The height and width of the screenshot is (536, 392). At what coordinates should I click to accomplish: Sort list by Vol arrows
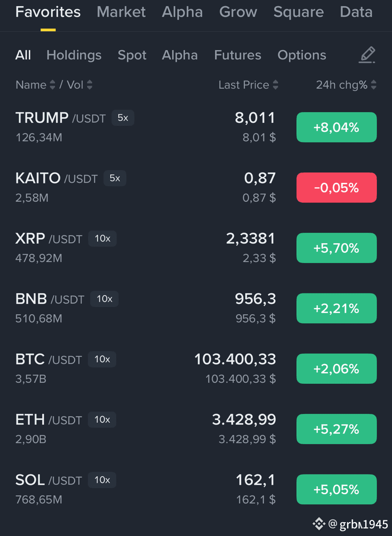[89, 85]
